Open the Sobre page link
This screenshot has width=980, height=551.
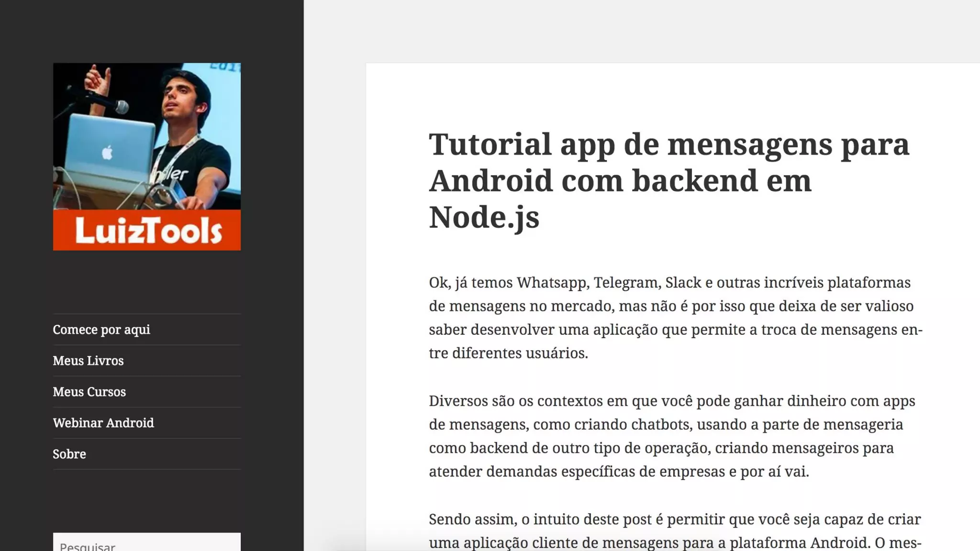(69, 454)
